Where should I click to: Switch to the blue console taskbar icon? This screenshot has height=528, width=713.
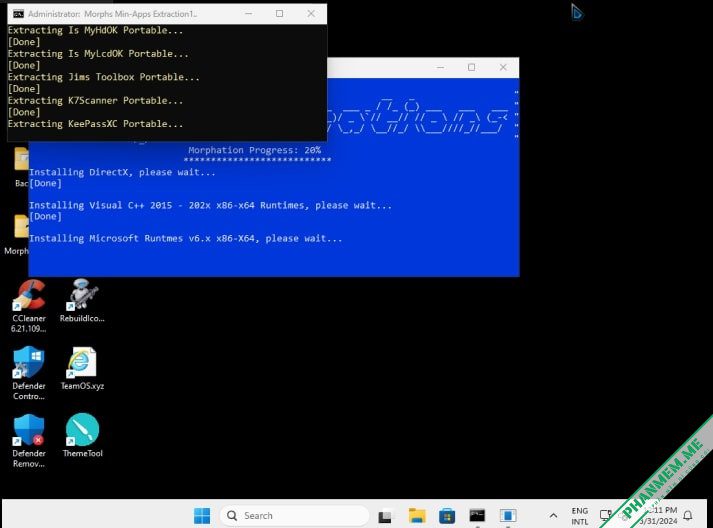pos(508,516)
